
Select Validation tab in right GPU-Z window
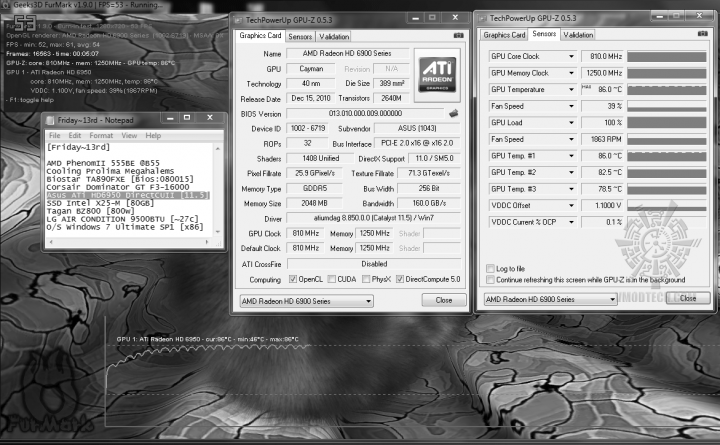click(x=578, y=35)
